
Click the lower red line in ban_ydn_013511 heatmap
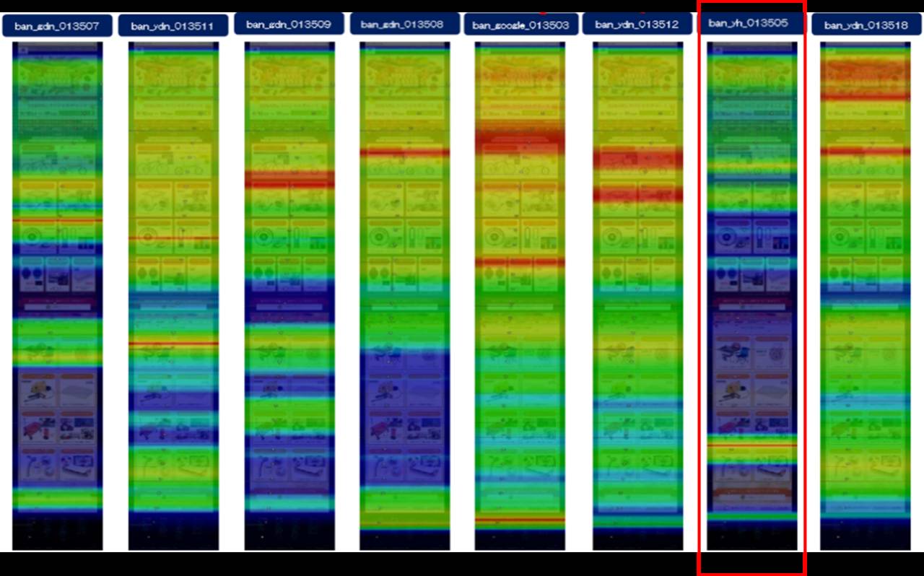(x=173, y=344)
